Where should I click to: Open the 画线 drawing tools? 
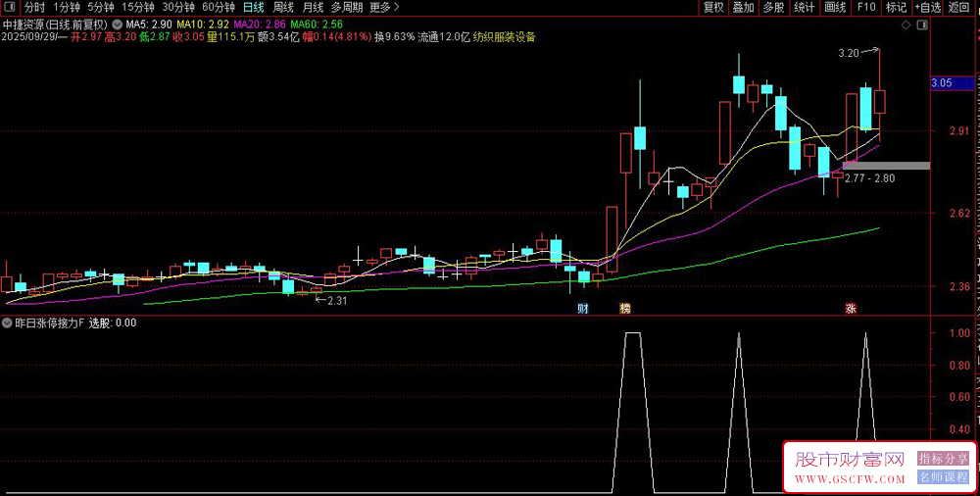(x=835, y=7)
